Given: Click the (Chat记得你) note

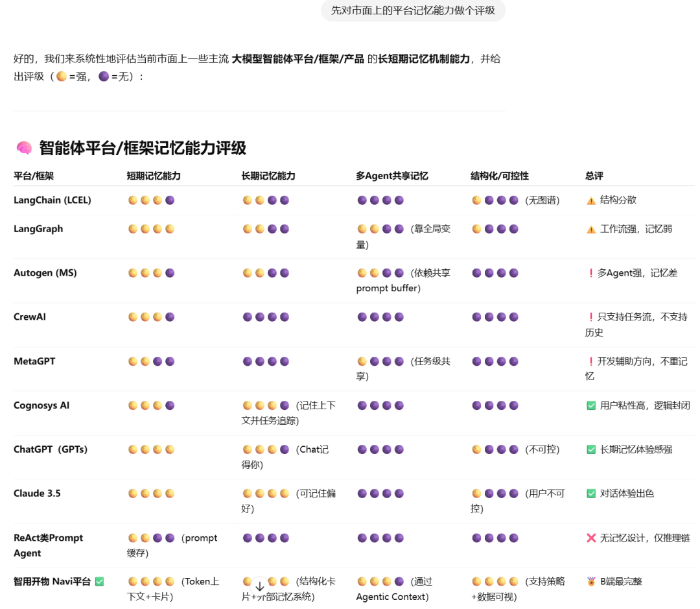Looking at the screenshot, I should (x=285, y=457).
